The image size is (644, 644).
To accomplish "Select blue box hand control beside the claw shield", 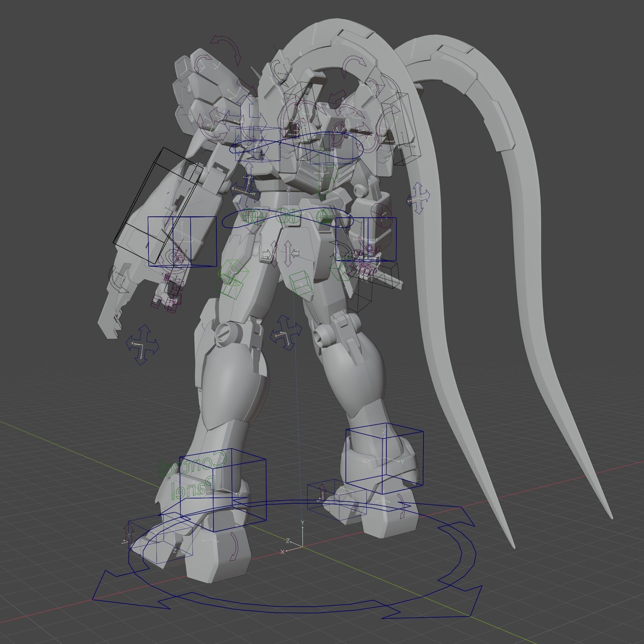I will pyautogui.click(x=182, y=242).
